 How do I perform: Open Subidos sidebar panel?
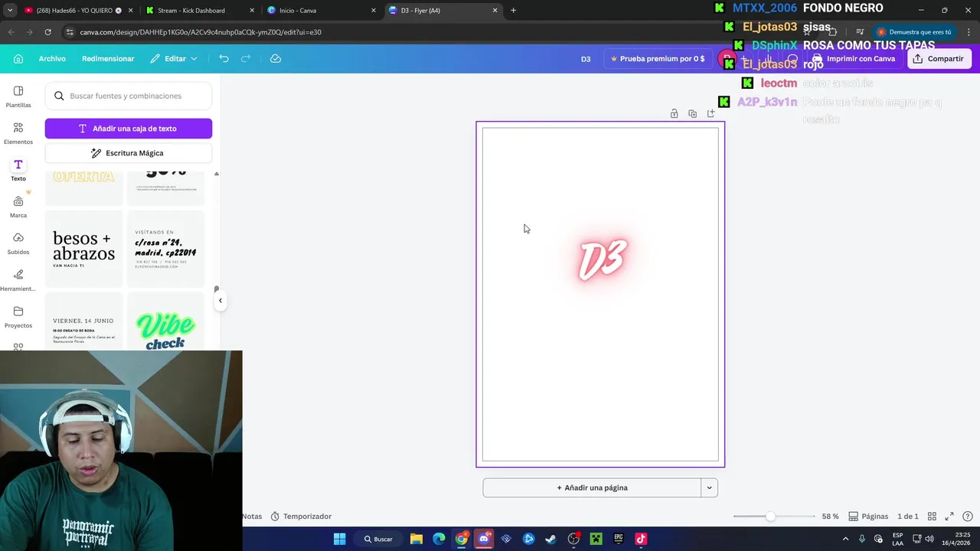18,243
